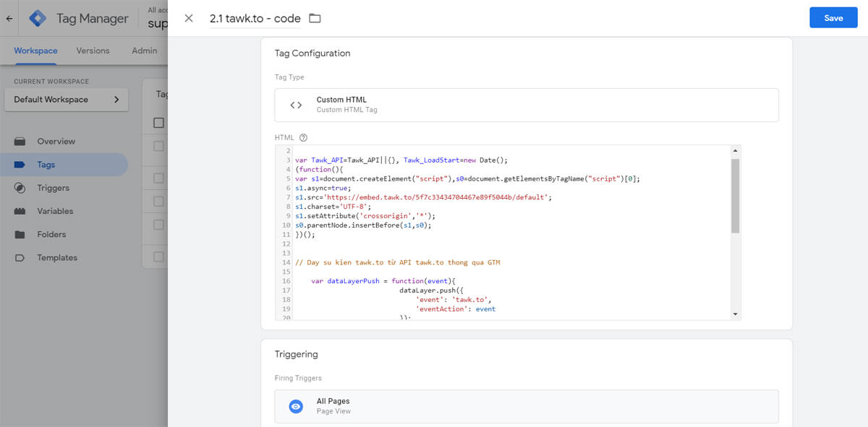Click the Folders icon in the sidebar

[20, 234]
